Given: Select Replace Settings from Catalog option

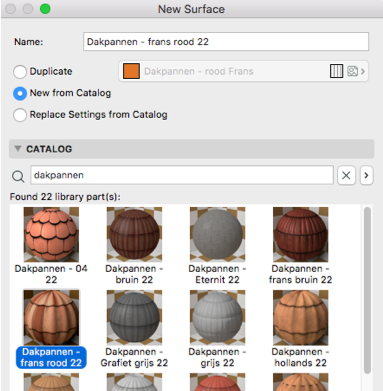Looking at the screenshot, I should click(x=20, y=115).
